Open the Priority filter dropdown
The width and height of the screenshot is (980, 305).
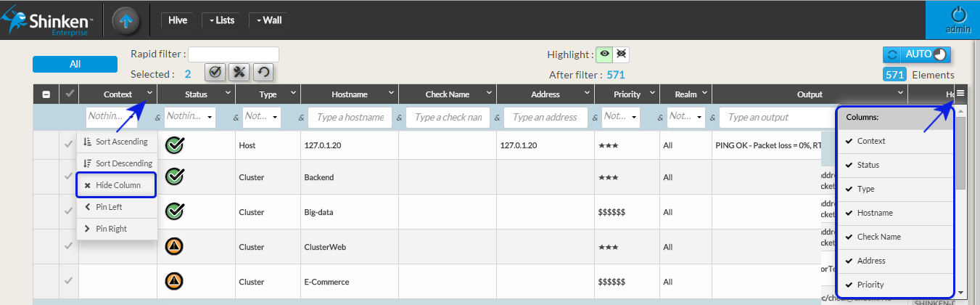619,117
